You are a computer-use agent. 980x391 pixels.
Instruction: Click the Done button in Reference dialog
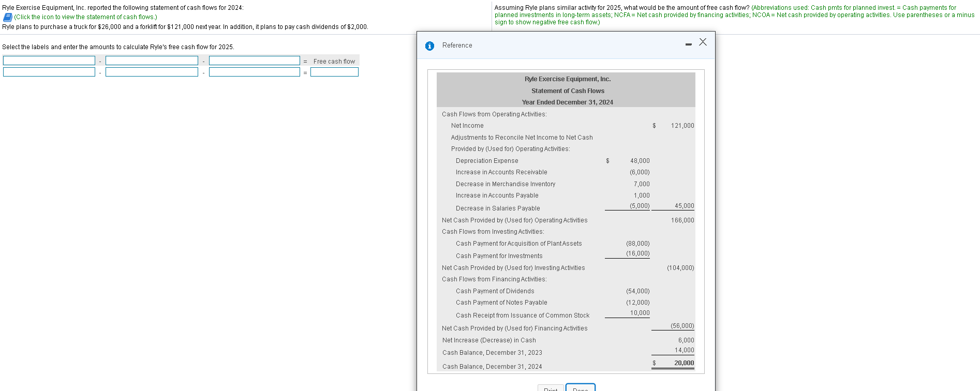point(581,388)
